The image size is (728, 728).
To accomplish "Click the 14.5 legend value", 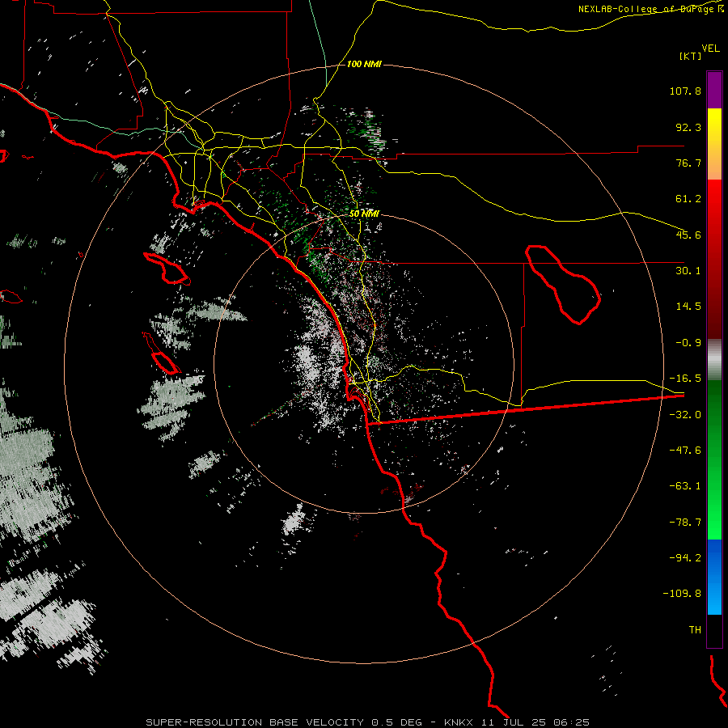I will point(688,307).
